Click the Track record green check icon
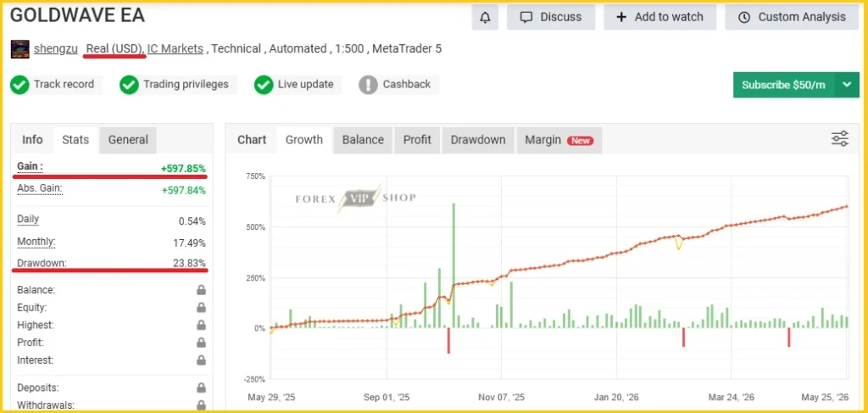 pyautogui.click(x=20, y=85)
